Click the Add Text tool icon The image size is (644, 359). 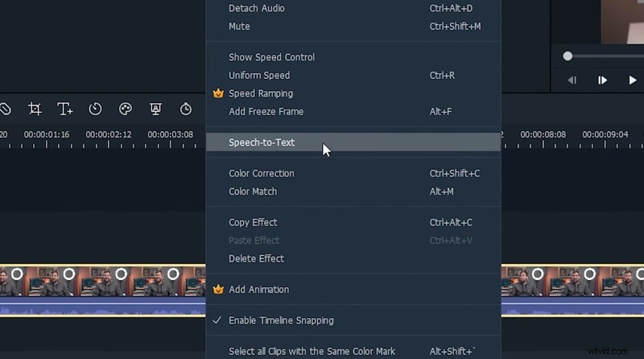pyautogui.click(x=65, y=109)
